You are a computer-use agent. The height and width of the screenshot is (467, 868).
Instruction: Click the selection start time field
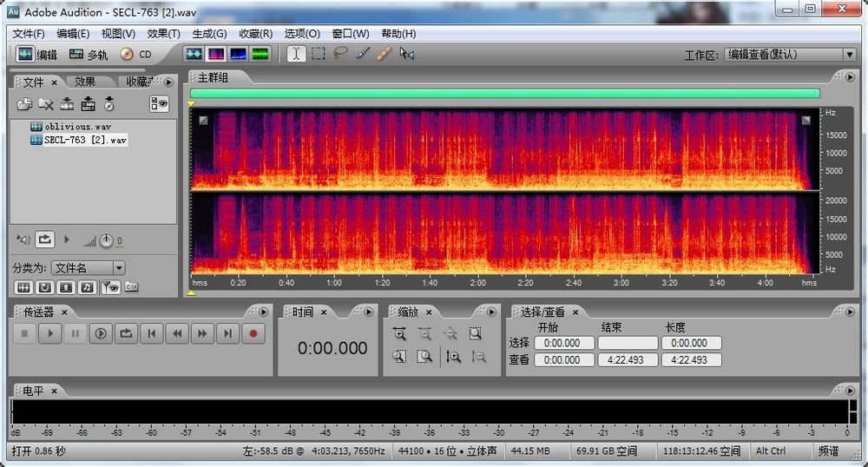click(x=563, y=343)
